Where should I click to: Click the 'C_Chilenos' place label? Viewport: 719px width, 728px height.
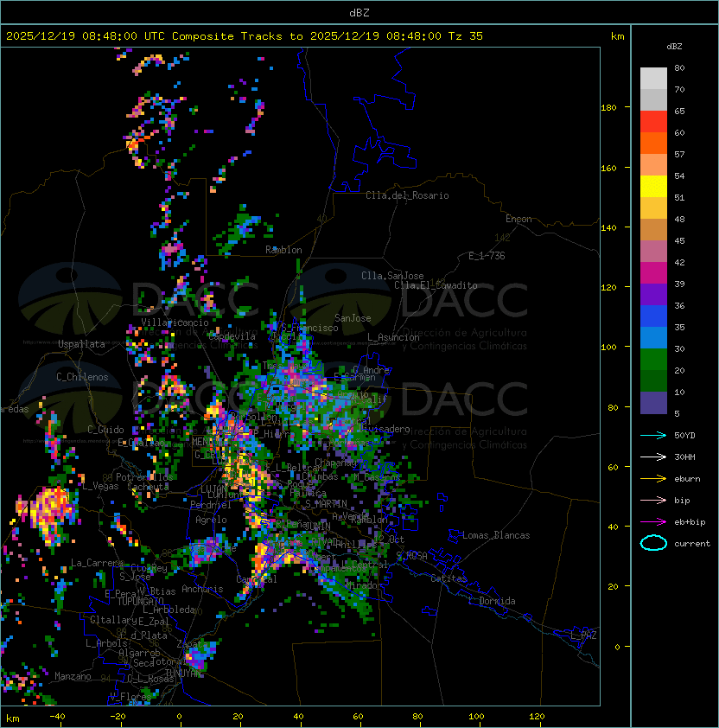(x=82, y=377)
